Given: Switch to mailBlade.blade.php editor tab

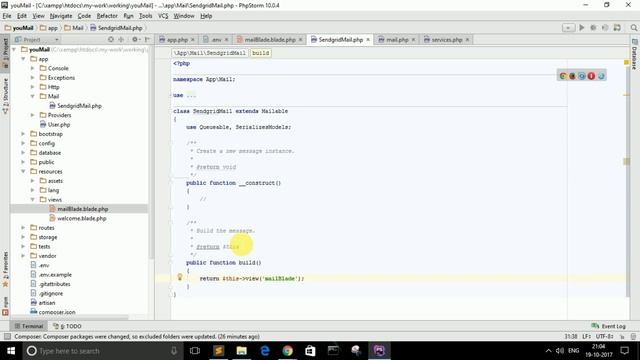Looking at the screenshot, I should click(x=270, y=40).
